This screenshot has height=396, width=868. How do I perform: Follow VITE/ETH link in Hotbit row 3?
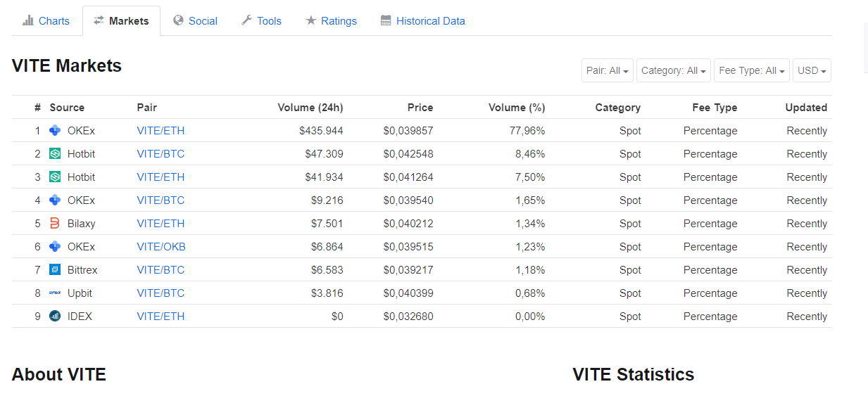tap(161, 177)
